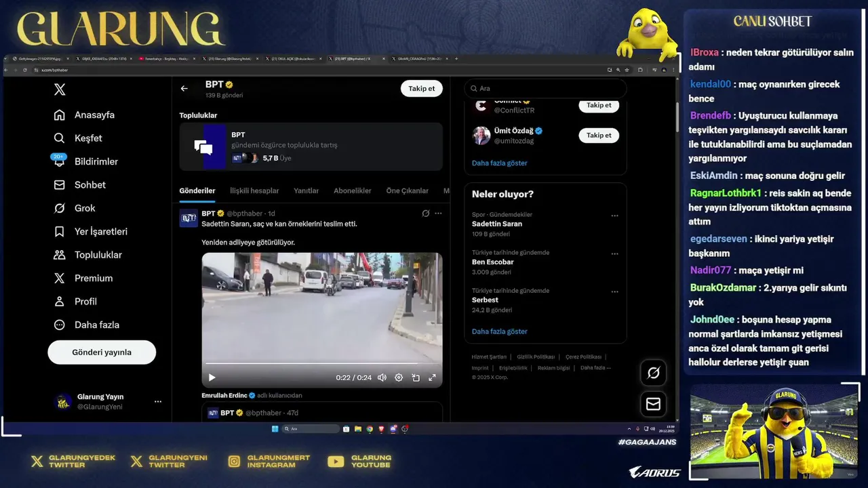
Task: Open Sohbet messages
Action: click(x=80, y=185)
